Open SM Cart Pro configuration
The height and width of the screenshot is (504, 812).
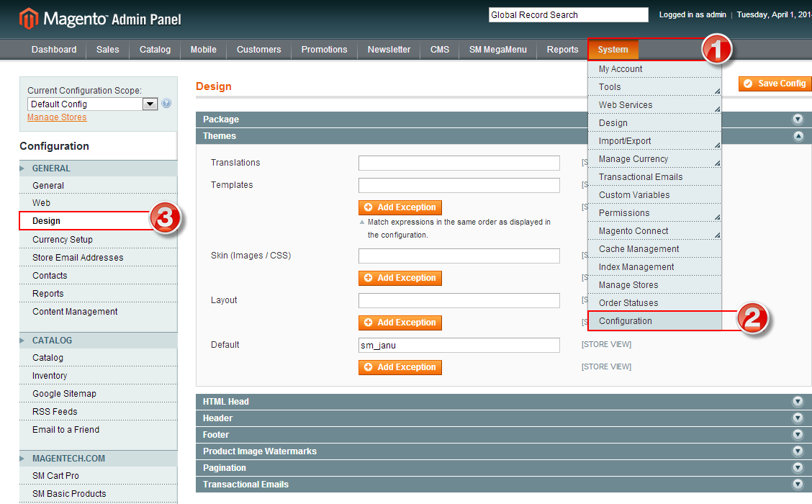pos(99,475)
